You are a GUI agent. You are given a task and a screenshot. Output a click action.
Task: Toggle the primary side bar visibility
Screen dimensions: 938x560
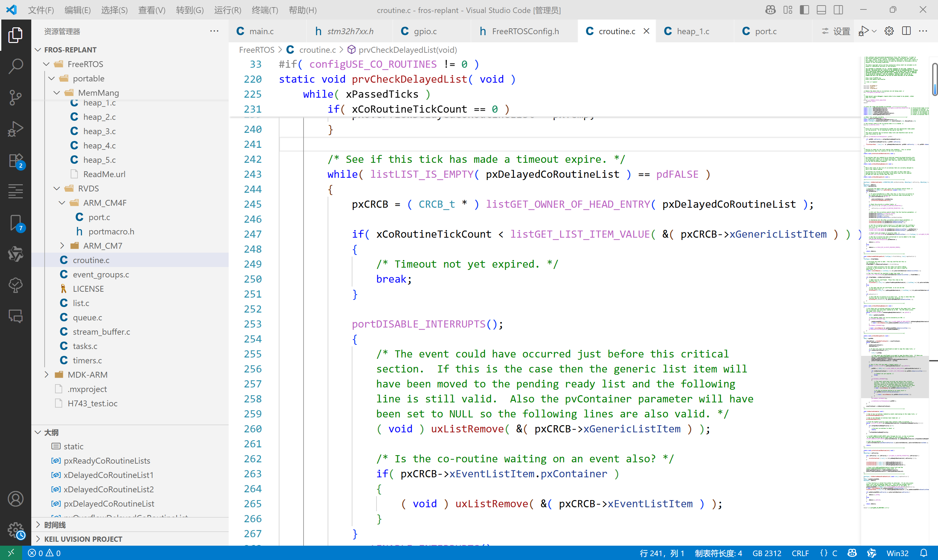click(x=804, y=10)
